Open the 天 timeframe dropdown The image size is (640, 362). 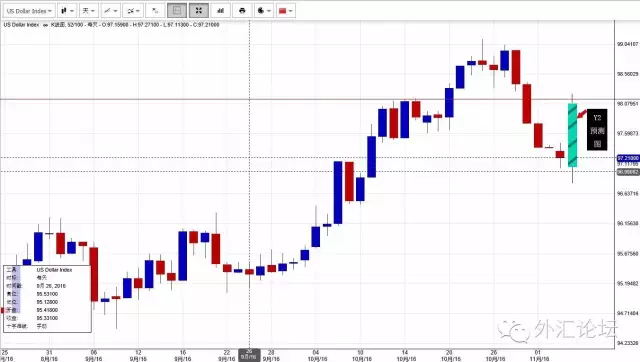[89, 11]
